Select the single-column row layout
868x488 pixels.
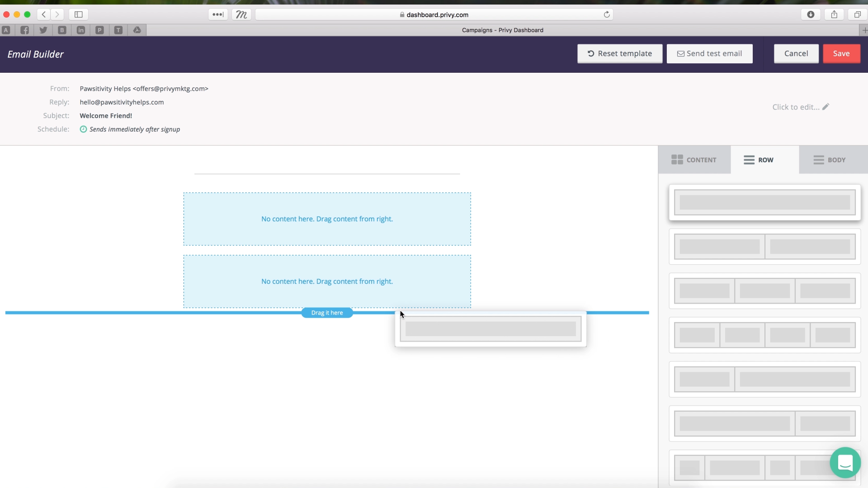[764, 202]
